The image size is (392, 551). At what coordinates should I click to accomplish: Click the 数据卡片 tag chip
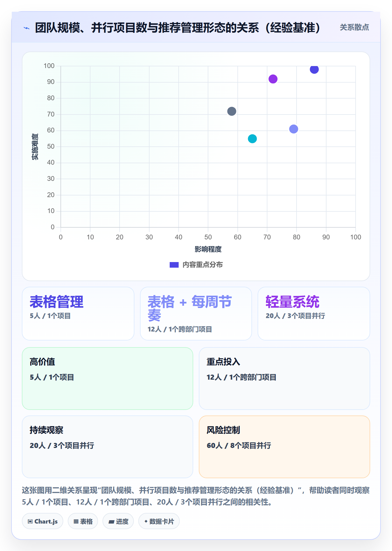click(x=159, y=521)
